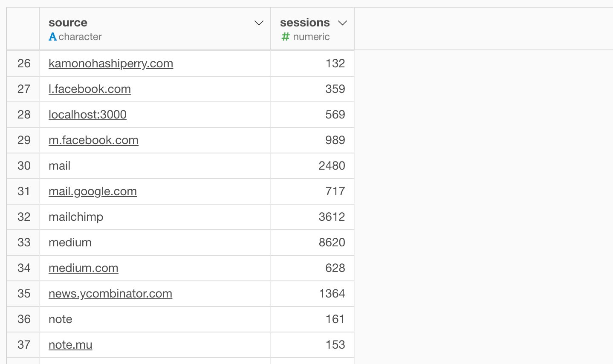This screenshot has width=613, height=364.
Task: Click the character type icon under source
Action: [x=52, y=37]
